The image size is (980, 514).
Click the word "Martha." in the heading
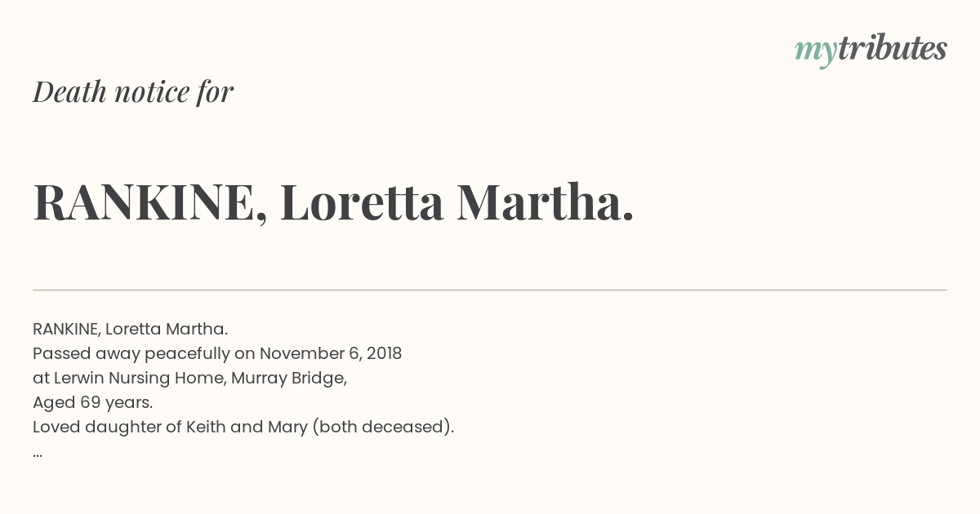[545, 202]
